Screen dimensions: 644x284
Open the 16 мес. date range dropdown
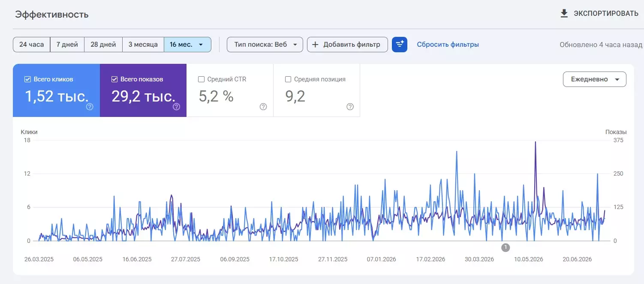[x=187, y=45]
